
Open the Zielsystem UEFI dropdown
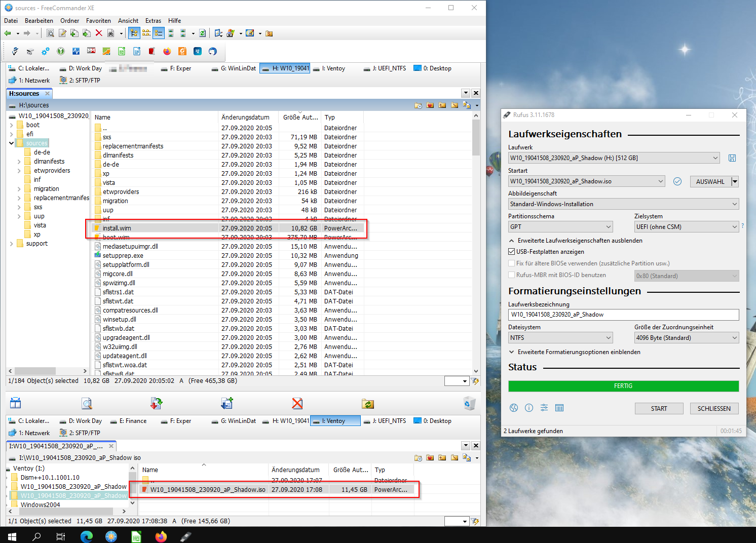tap(687, 227)
